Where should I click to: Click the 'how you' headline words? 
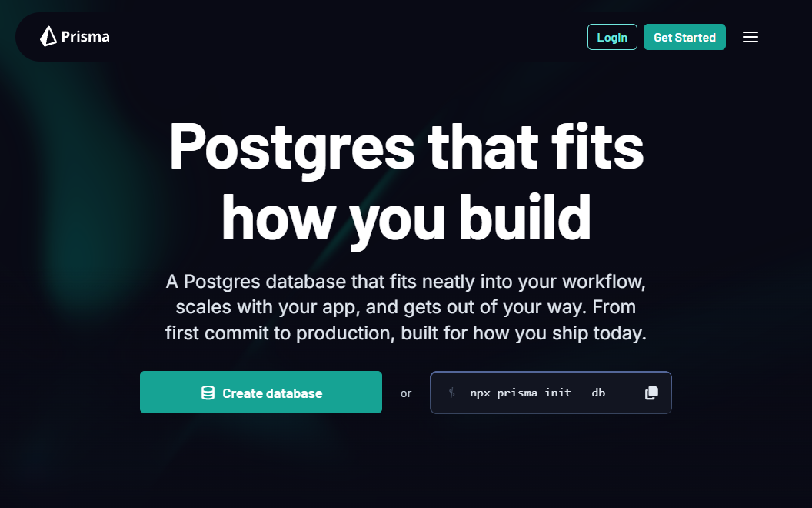click(333, 220)
